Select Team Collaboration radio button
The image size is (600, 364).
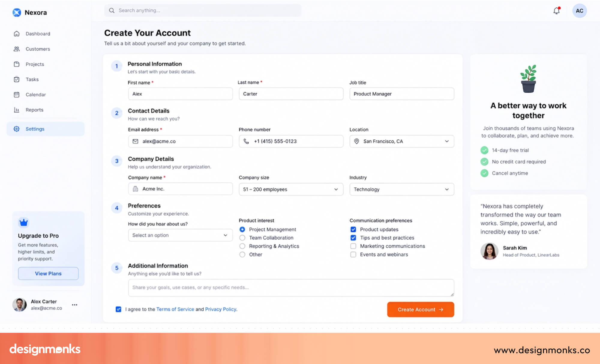[x=242, y=238]
